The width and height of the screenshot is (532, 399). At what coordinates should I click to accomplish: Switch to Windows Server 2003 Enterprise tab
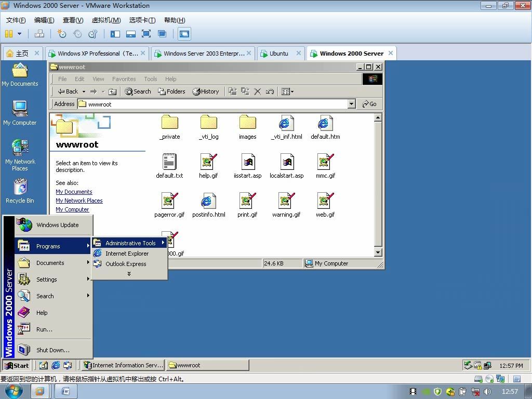pyautogui.click(x=203, y=54)
